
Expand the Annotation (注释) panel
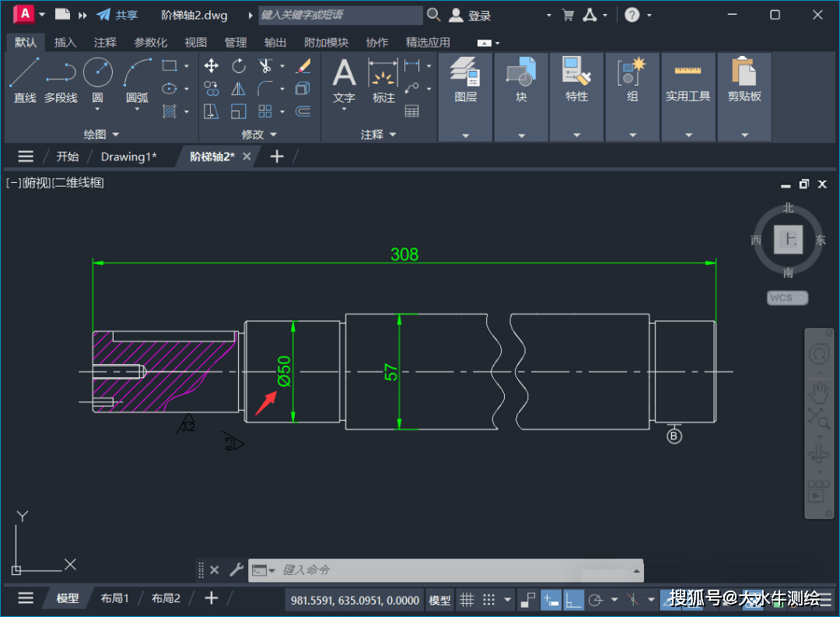378,134
